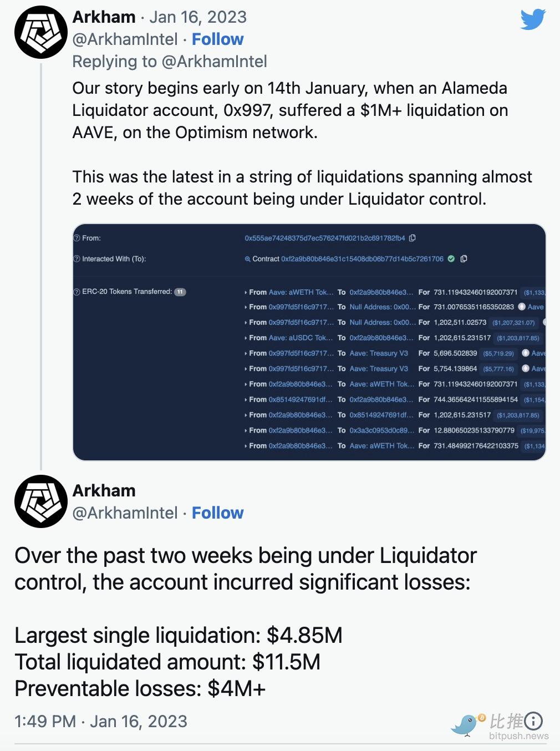Expand first transfer row from Aave aWETH
The image size is (560, 751).
click(x=246, y=292)
